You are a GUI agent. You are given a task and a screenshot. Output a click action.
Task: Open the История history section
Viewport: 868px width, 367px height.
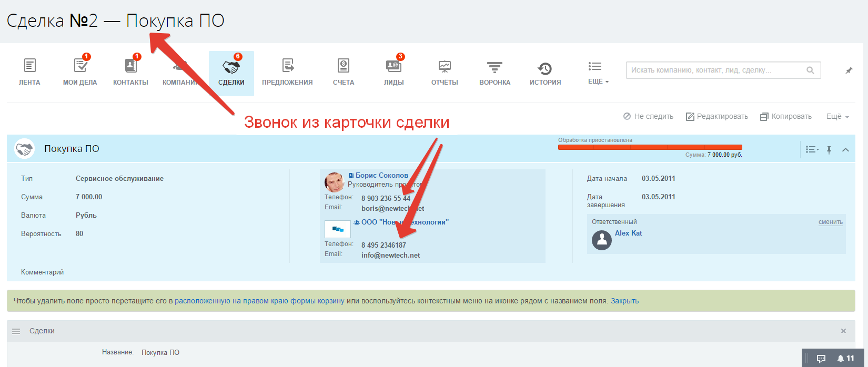click(545, 72)
